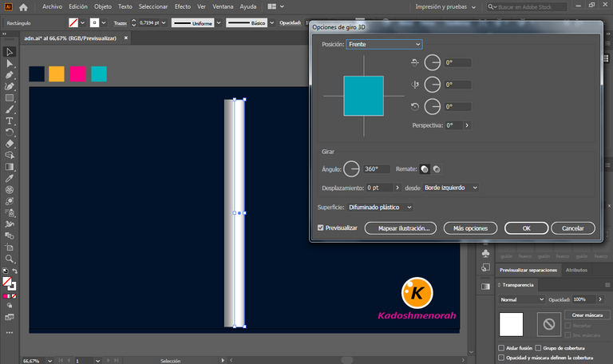Screen dimensions: 613x364
Task: Enable the Aislar fusión checkbox
Action: pos(501,348)
